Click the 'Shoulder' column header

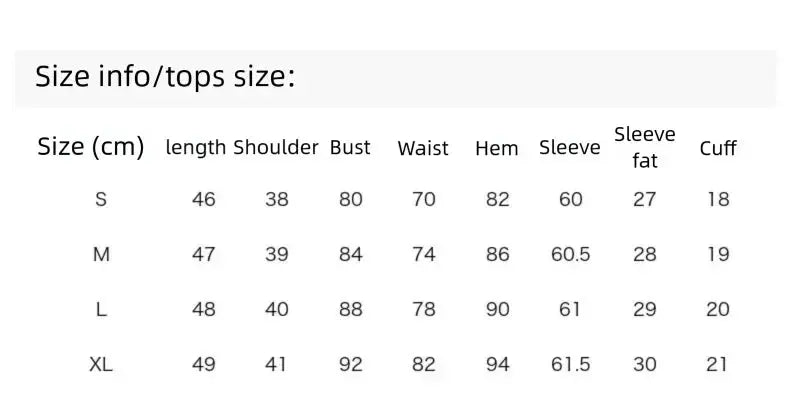pos(276,148)
